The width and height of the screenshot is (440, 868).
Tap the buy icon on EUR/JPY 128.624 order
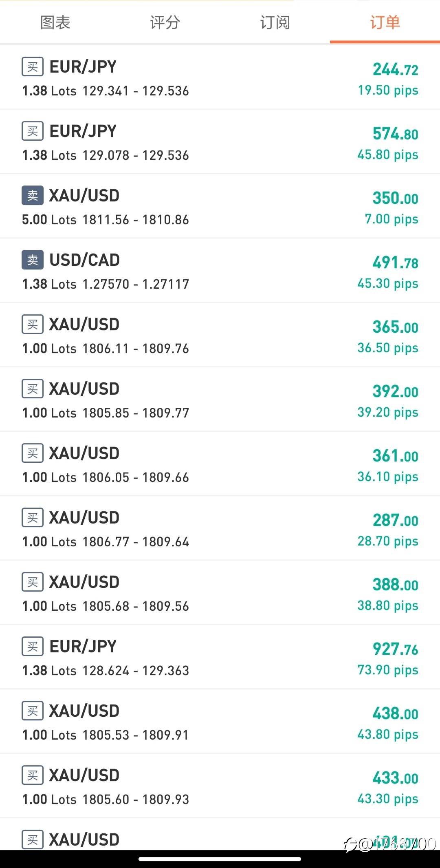click(x=33, y=647)
